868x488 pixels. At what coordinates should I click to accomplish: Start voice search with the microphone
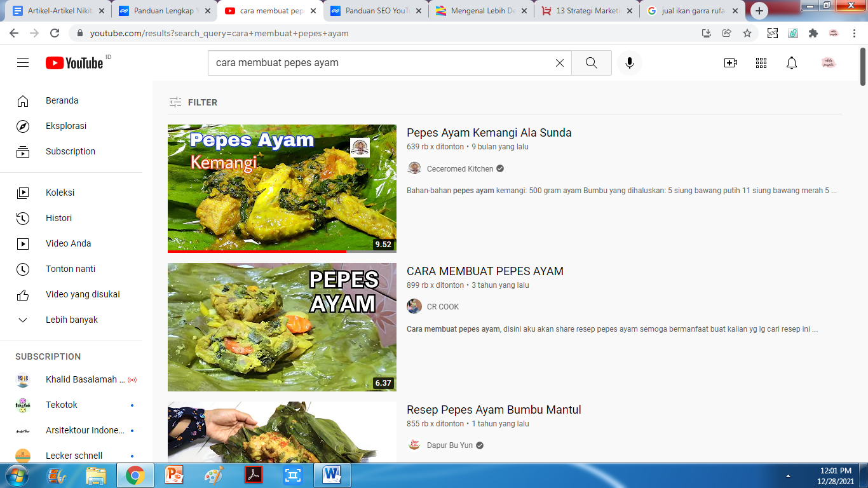tap(630, 63)
